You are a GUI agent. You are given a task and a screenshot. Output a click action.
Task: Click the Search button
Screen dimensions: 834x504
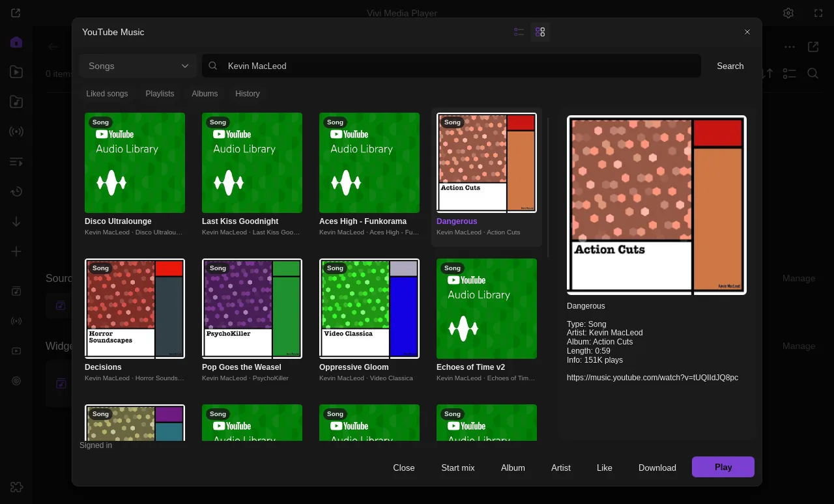point(730,66)
